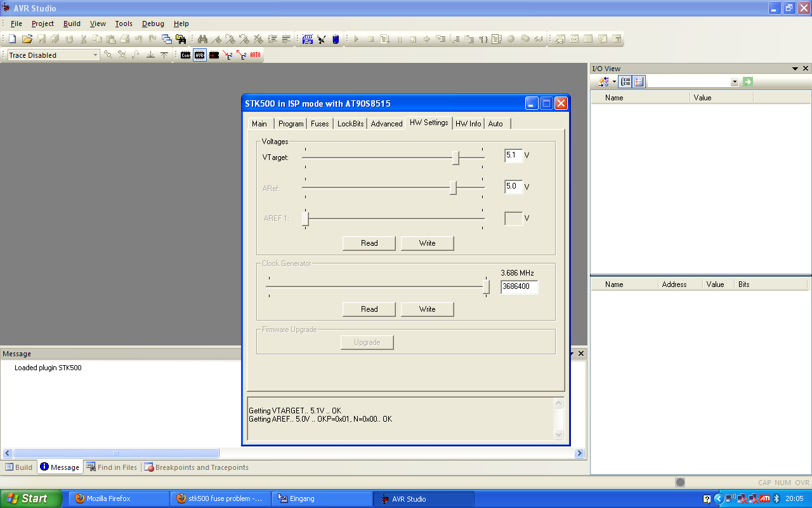The image size is (812, 508).
Task: Click the blue battery-shaped toolbar icon
Action: (336, 39)
